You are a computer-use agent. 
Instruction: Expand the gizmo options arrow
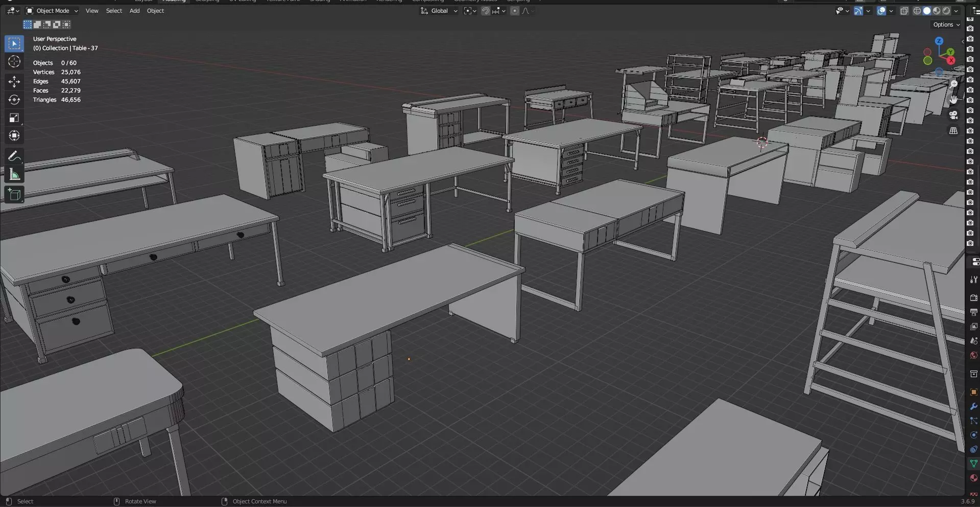pos(868,11)
